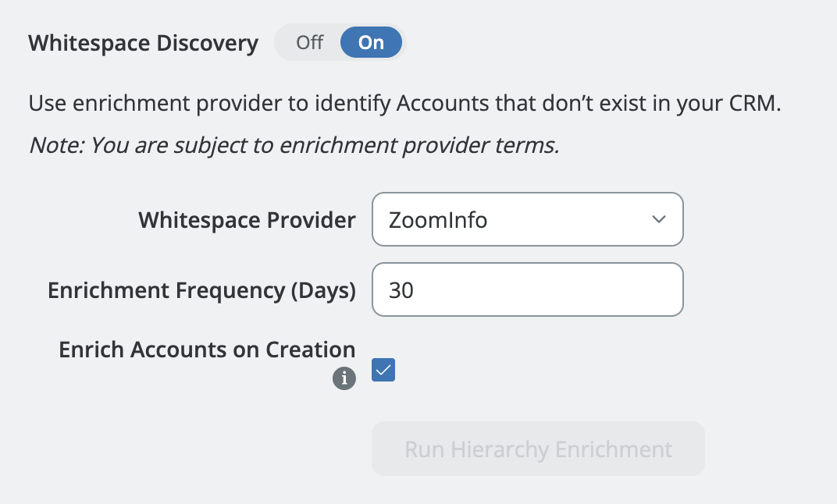
Task: Click the note about enrichment provider terms
Action: click(294, 146)
